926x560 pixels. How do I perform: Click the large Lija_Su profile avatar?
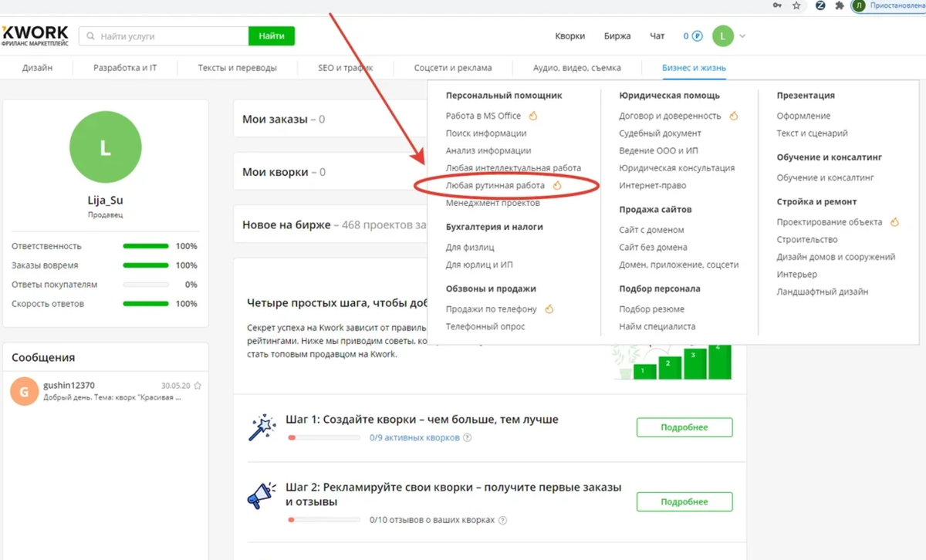click(x=106, y=147)
